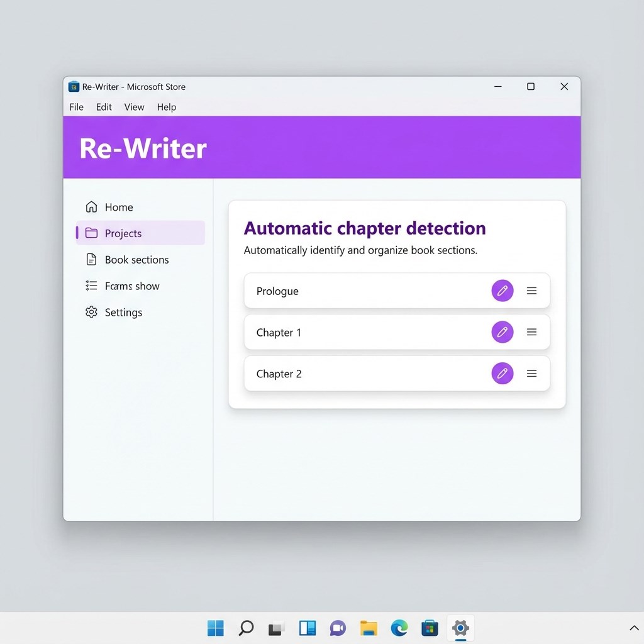Edit Chapter 2 using its pencil icon

pos(502,373)
